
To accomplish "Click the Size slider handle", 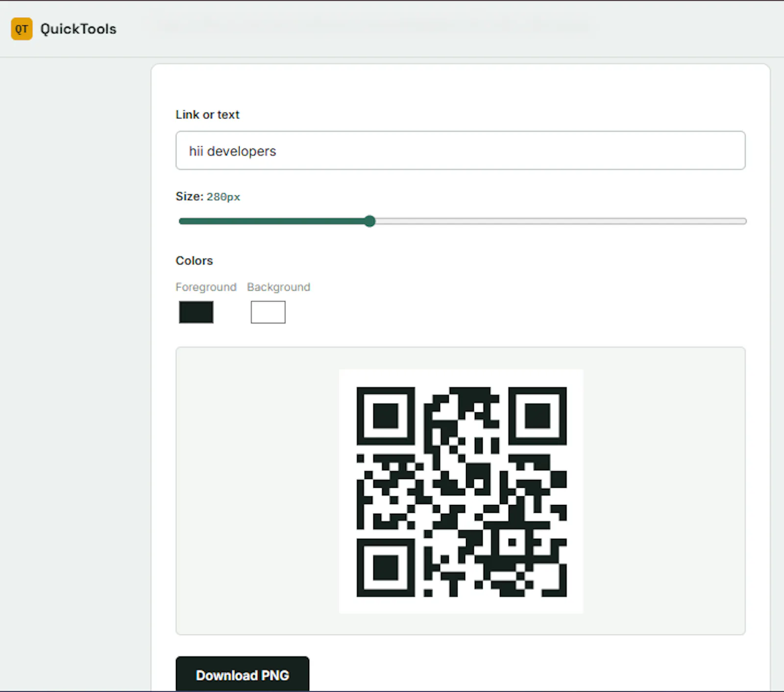I will pyautogui.click(x=370, y=221).
